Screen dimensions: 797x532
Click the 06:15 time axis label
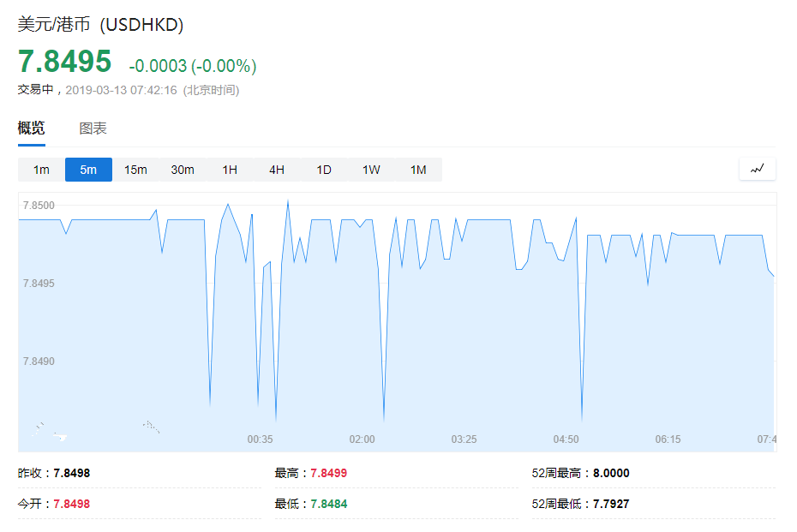[x=668, y=439]
